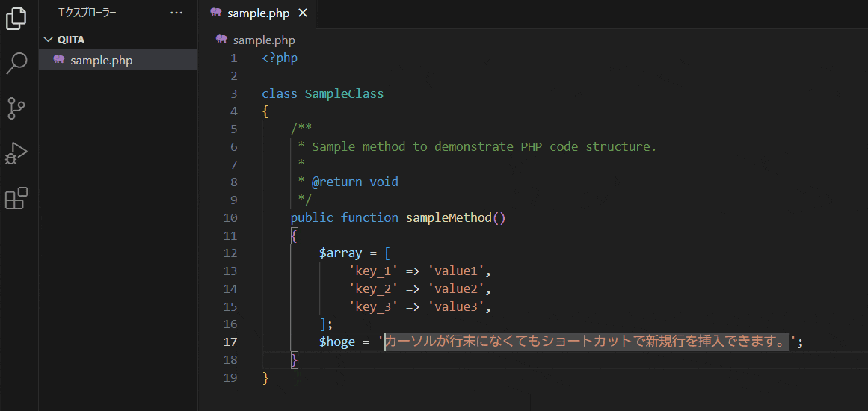Image resolution: width=868 pixels, height=411 pixels.
Task: Click the closing bracket ]; on line 16
Action: (x=325, y=324)
